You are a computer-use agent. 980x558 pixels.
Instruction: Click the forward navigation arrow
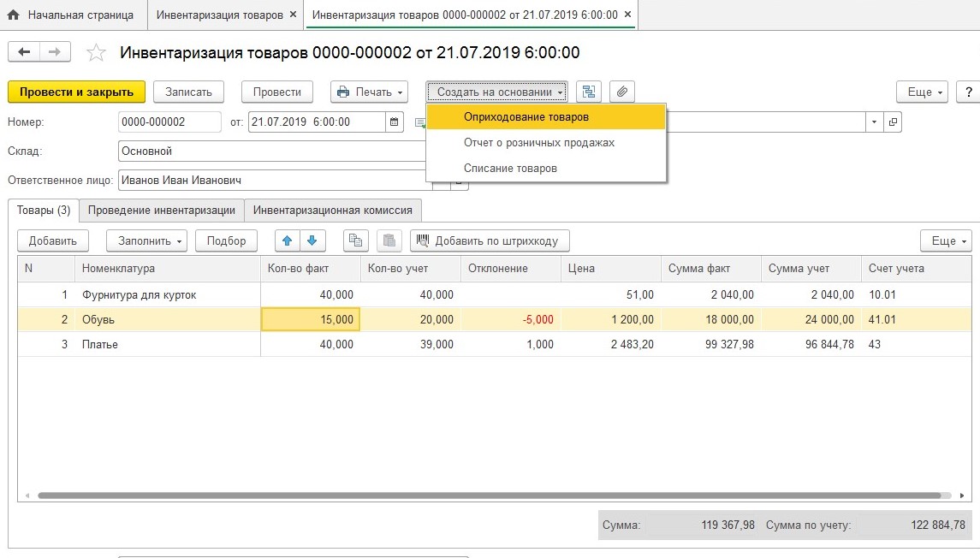[54, 52]
